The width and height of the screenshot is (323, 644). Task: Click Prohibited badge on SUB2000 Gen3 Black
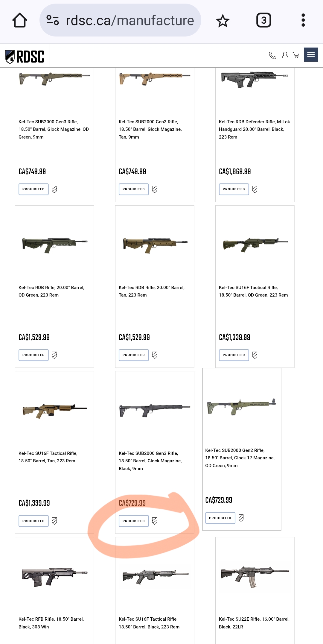(134, 521)
